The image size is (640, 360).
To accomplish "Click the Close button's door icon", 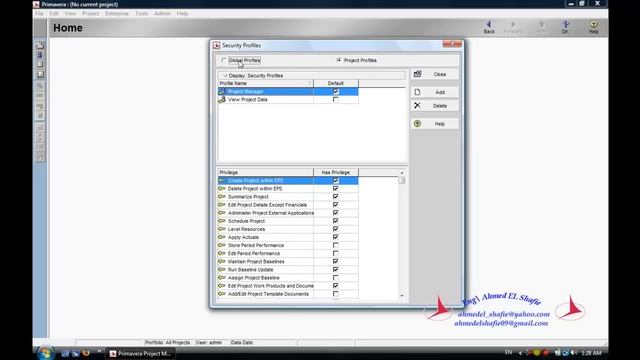I will coord(417,74).
